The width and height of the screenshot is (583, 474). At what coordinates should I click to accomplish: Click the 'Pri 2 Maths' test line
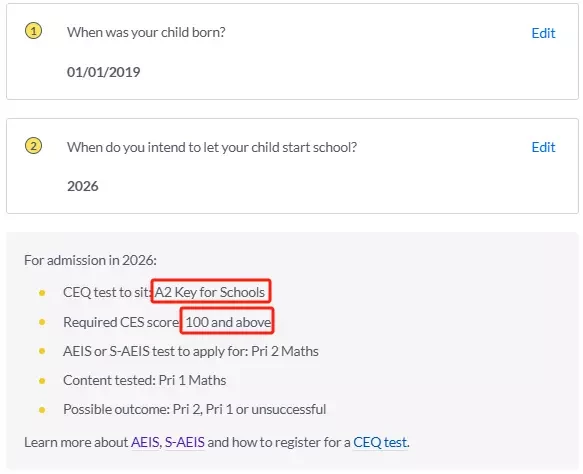[x=191, y=351]
